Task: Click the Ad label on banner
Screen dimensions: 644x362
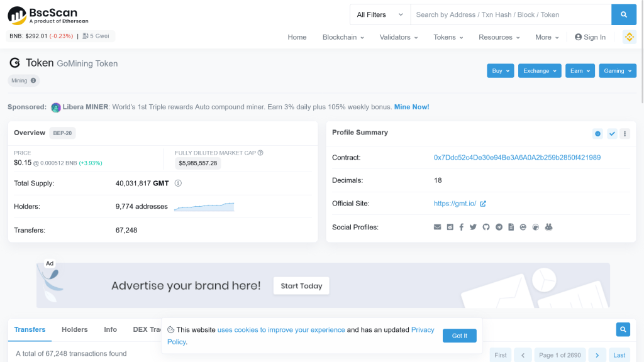Action: (50, 263)
